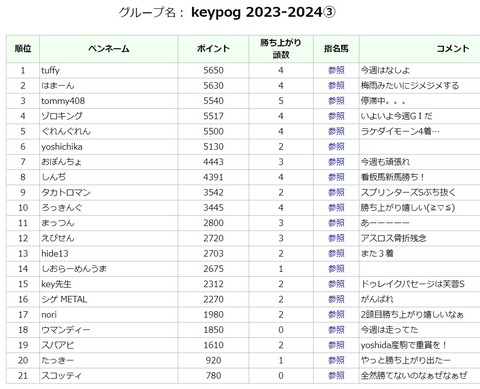480x389 pixels.
Task: Open the 参照 link for スコッティ
Action: (x=336, y=376)
